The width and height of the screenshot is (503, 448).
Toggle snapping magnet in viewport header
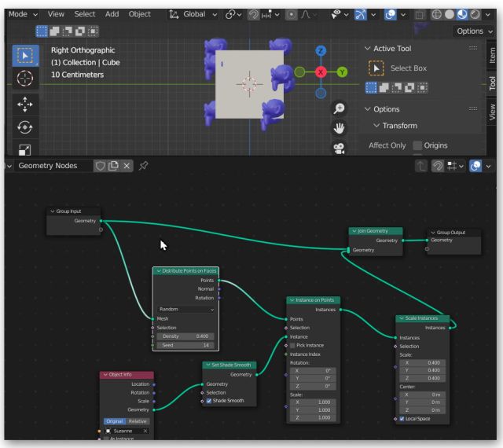[254, 14]
